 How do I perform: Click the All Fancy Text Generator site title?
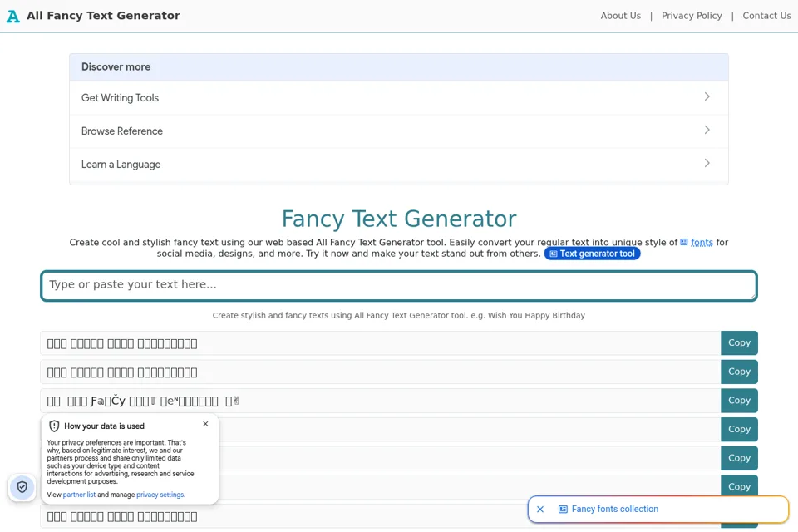click(103, 16)
